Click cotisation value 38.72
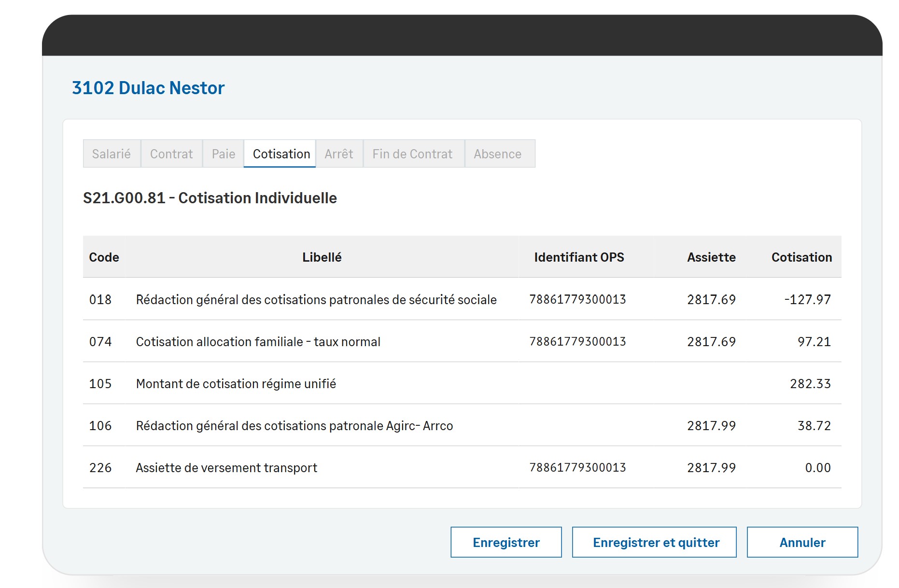The width and height of the screenshot is (899, 588). (814, 426)
